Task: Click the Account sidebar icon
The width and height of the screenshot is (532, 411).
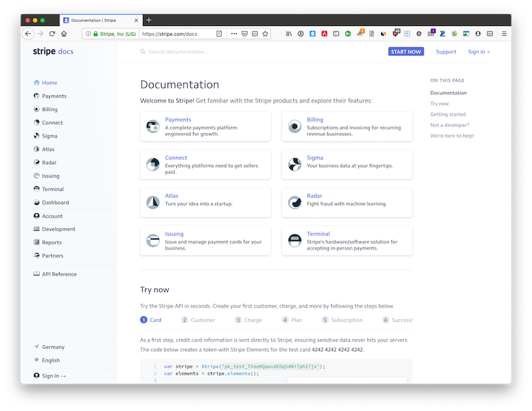Action: tap(37, 216)
